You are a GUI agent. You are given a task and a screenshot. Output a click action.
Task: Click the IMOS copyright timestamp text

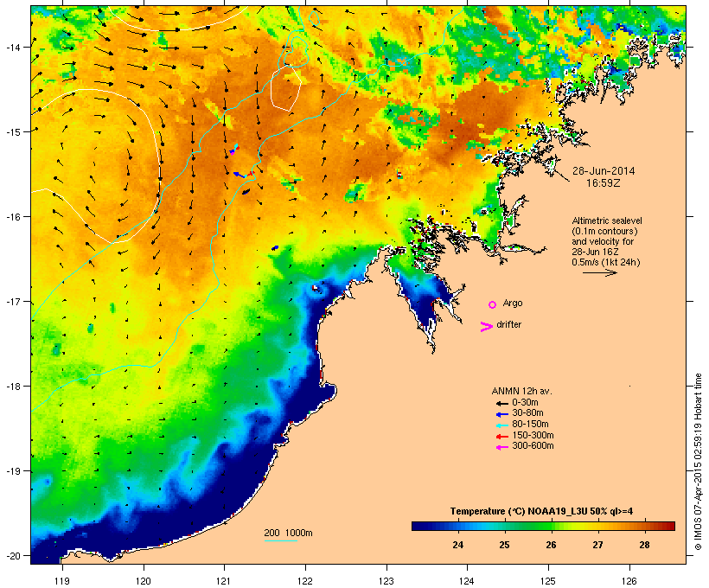[699, 462]
